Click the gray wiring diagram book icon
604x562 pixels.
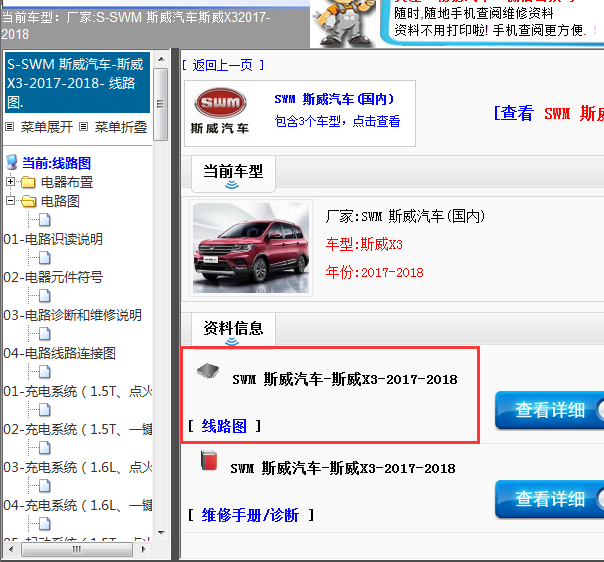tap(208, 371)
